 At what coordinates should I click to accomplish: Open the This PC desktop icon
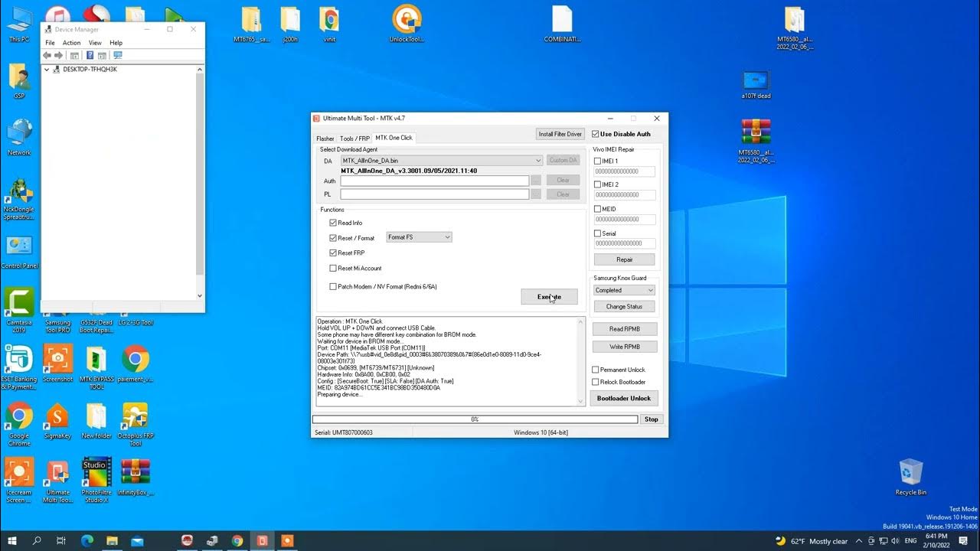(x=19, y=23)
